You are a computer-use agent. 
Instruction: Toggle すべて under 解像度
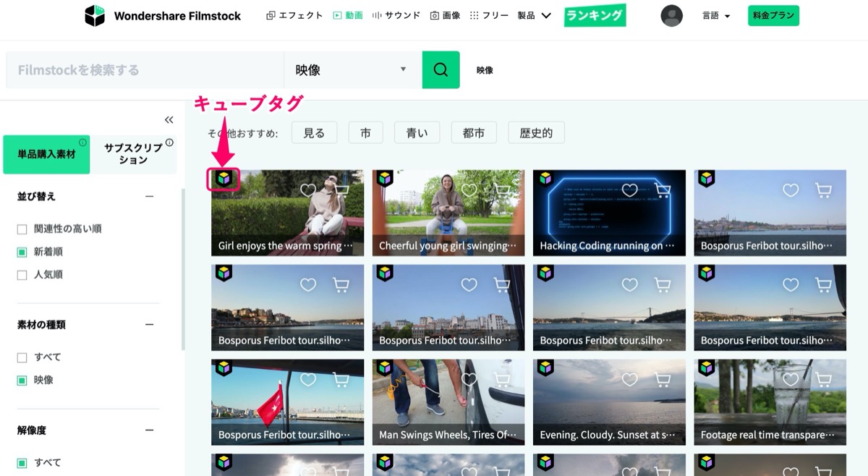coord(22,463)
